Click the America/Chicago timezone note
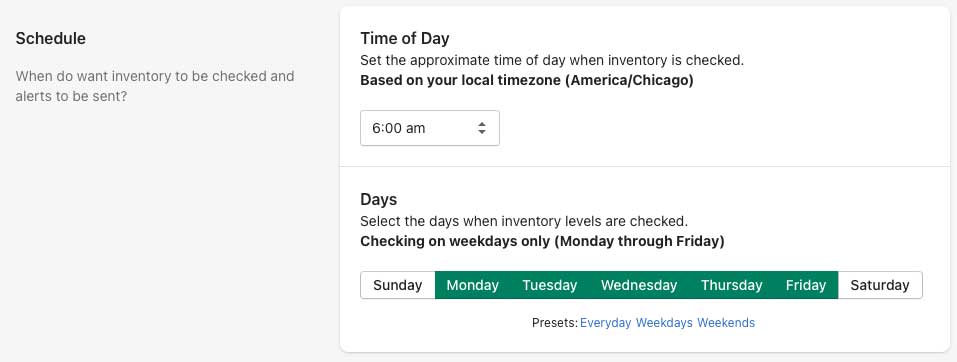957x362 pixels. [x=527, y=81]
